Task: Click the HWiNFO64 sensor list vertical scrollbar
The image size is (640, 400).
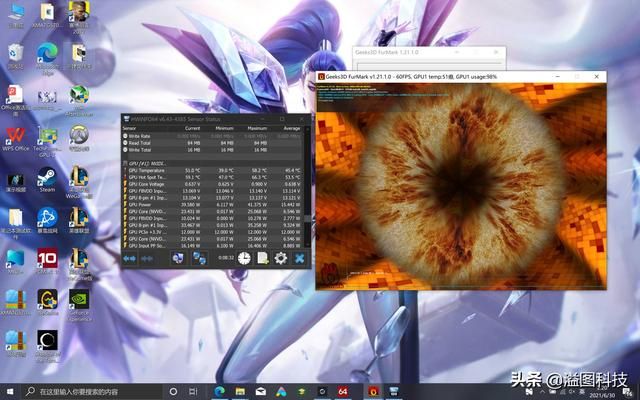Action: (307, 188)
